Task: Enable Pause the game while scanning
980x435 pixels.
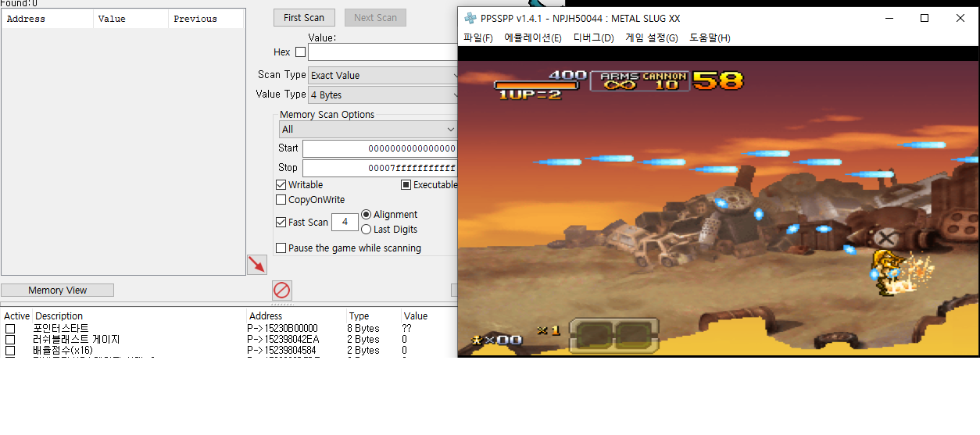Action: coord(281,248)
